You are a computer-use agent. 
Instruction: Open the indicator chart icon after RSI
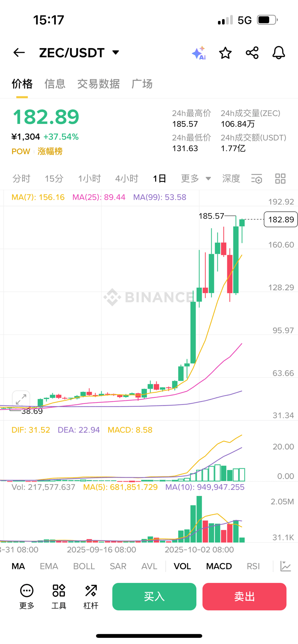pyautogui.click(x=286, y=566)
